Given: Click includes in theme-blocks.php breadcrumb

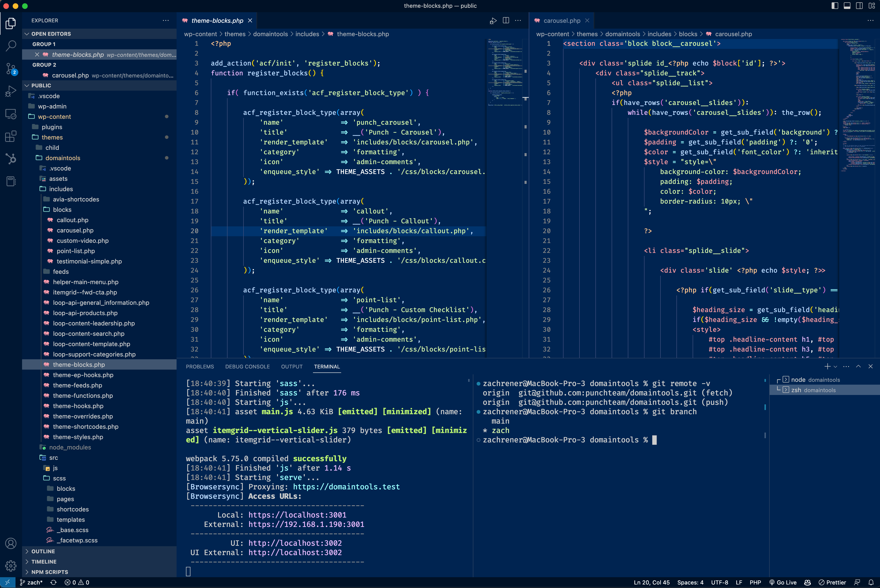Looking at the screenshot, I should tap(307, 34).
